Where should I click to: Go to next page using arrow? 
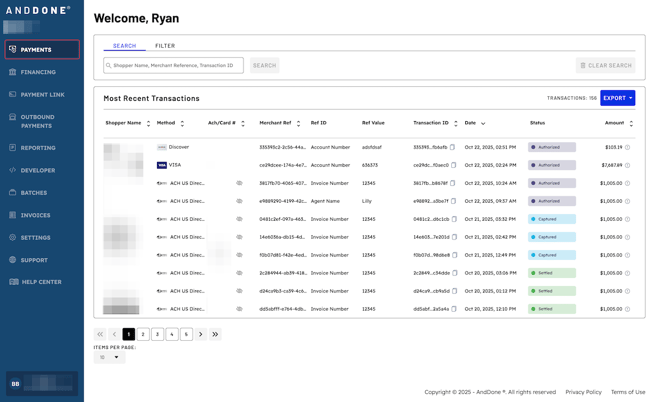(200, 334)
